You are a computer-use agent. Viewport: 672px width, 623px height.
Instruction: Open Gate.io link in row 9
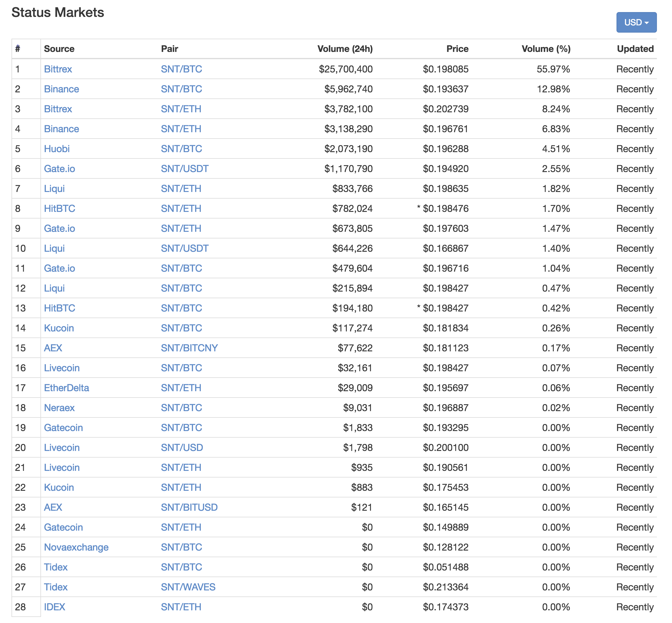click(x=59, y=228)
